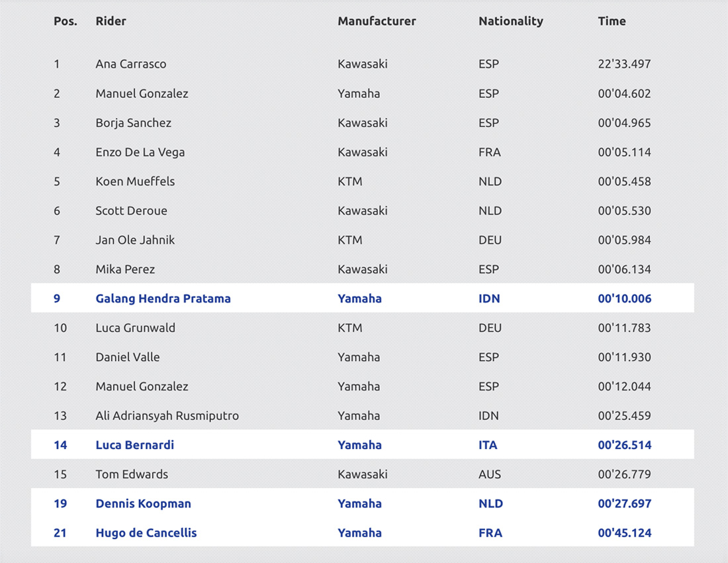The height and width of the screenshot is (563, 728).
Task: Click Scott Deroue time 00'05.530
Action: [625, 211]
